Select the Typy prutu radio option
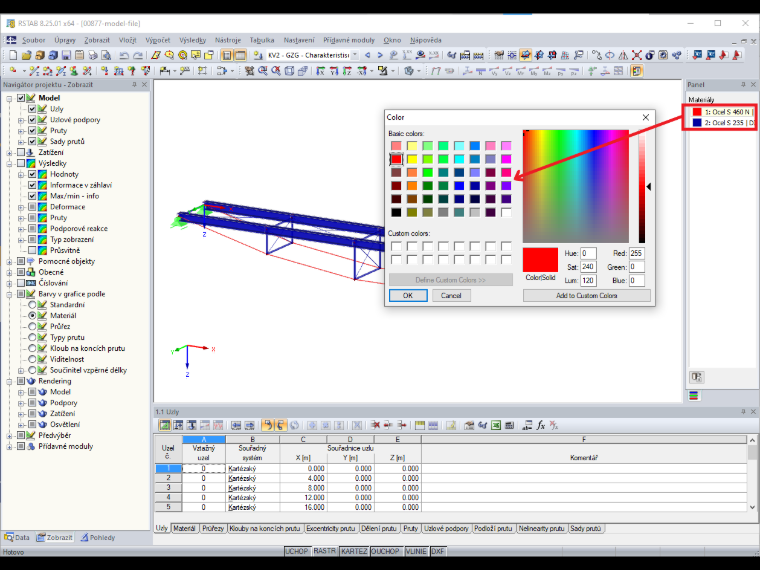The height and width of the screenshot is (570, 760). 32,337
